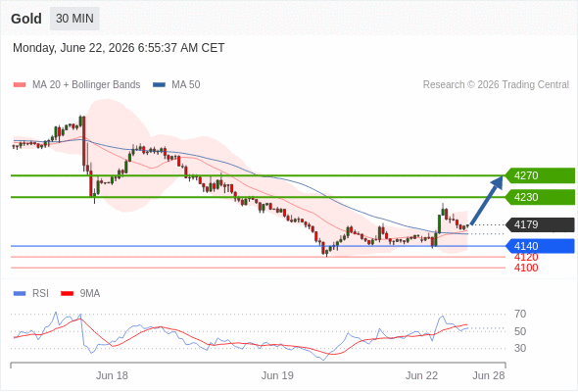The image size is (578, 392).
Task: Click the Jun 18 date axis label
Action: [x=112, y=375]
